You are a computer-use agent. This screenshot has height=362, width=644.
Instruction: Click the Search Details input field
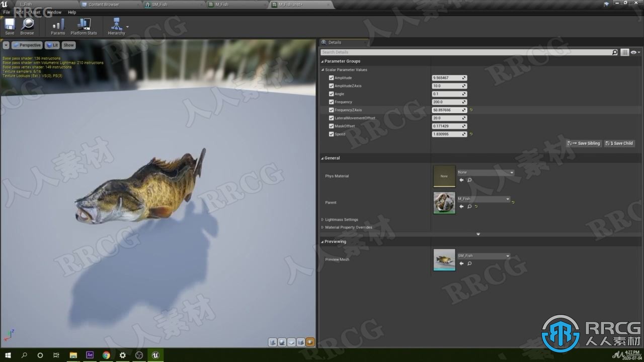[x=466, y=52]
